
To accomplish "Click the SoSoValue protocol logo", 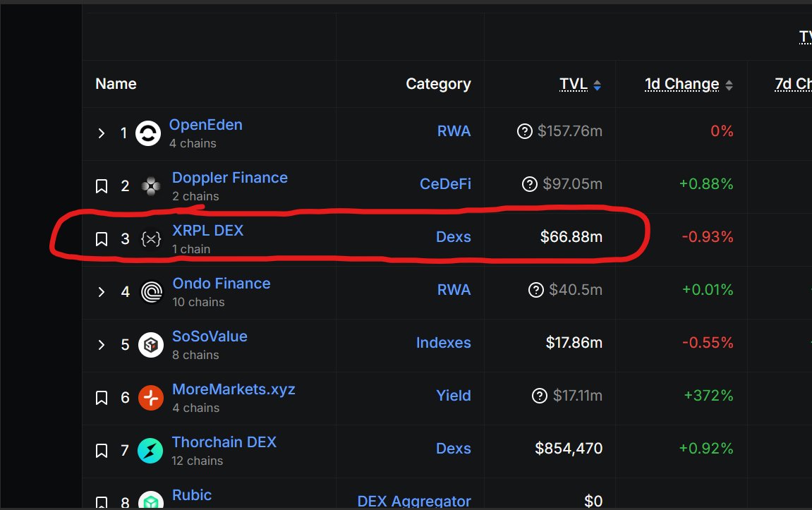I will pyautogui.click(x=150, y=344).
